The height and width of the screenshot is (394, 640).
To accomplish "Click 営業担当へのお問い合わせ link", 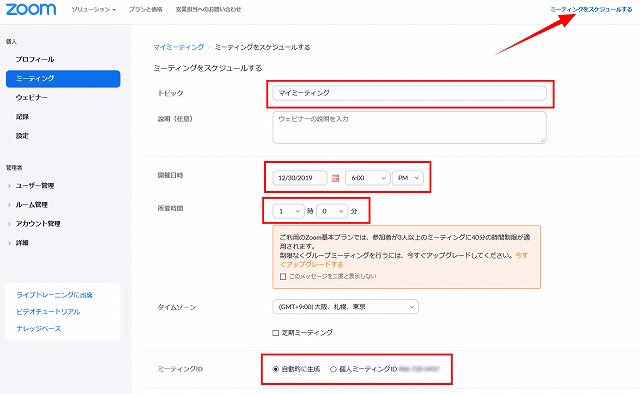I will [208, 9].
